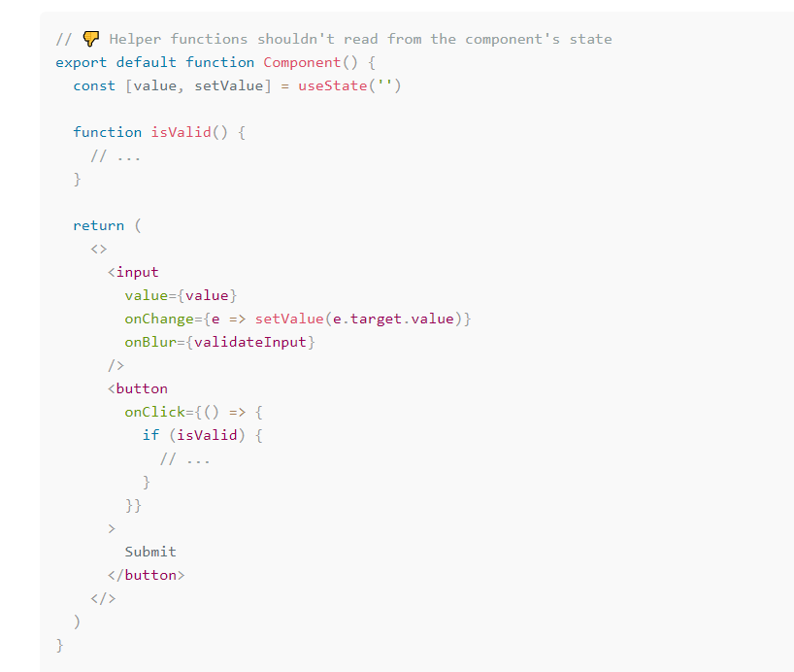Click the opening fragment tag

tap(99, 249)
